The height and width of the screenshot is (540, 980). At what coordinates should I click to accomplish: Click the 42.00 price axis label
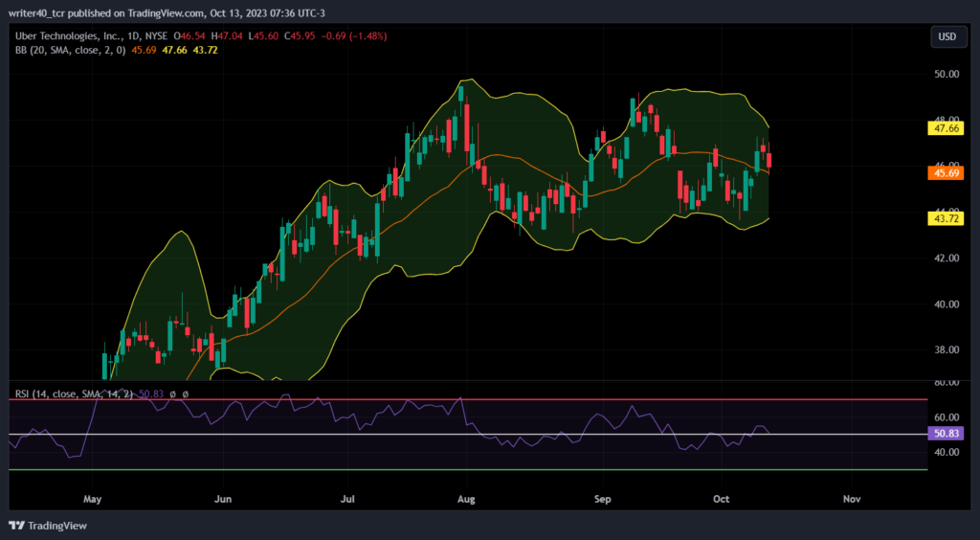click(946, 259)
